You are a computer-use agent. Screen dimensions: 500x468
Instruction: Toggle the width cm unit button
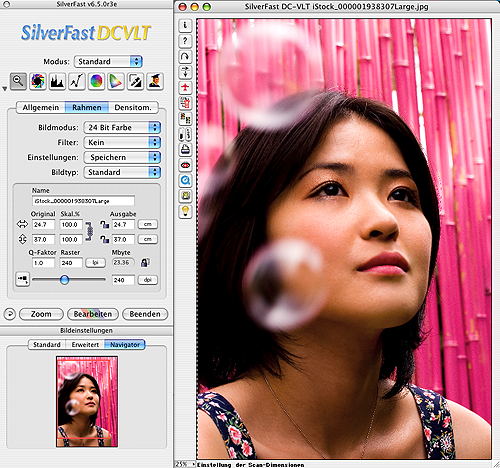pos(148,224)
